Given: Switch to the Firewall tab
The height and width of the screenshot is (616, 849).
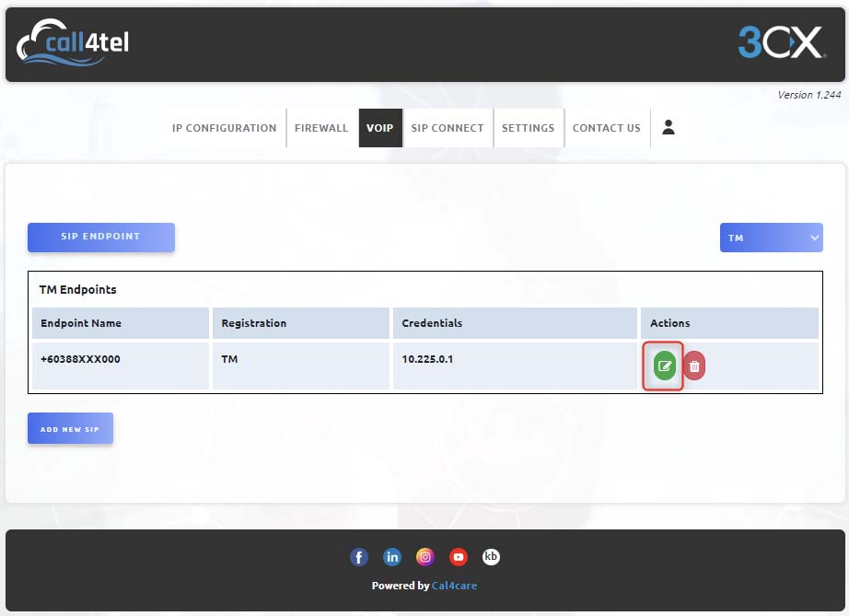Looking at the screenshot, I should click(321, 128).
